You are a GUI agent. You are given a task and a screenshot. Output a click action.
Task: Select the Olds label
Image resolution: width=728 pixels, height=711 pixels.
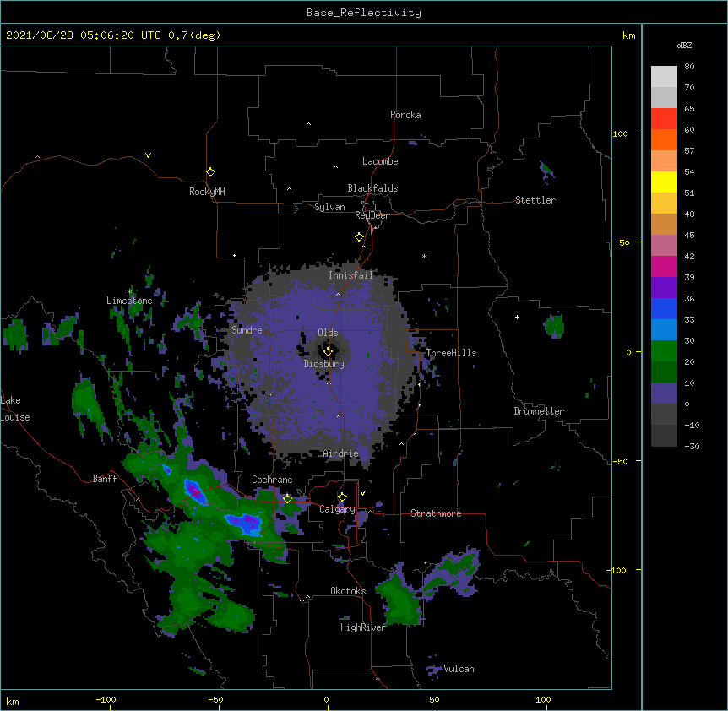(328, 333)
